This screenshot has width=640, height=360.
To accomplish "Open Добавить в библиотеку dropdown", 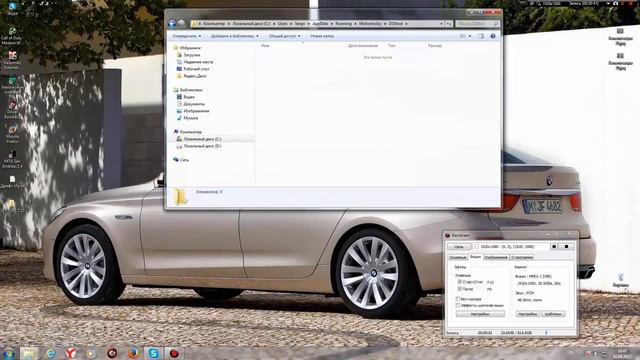I will 234,36.
